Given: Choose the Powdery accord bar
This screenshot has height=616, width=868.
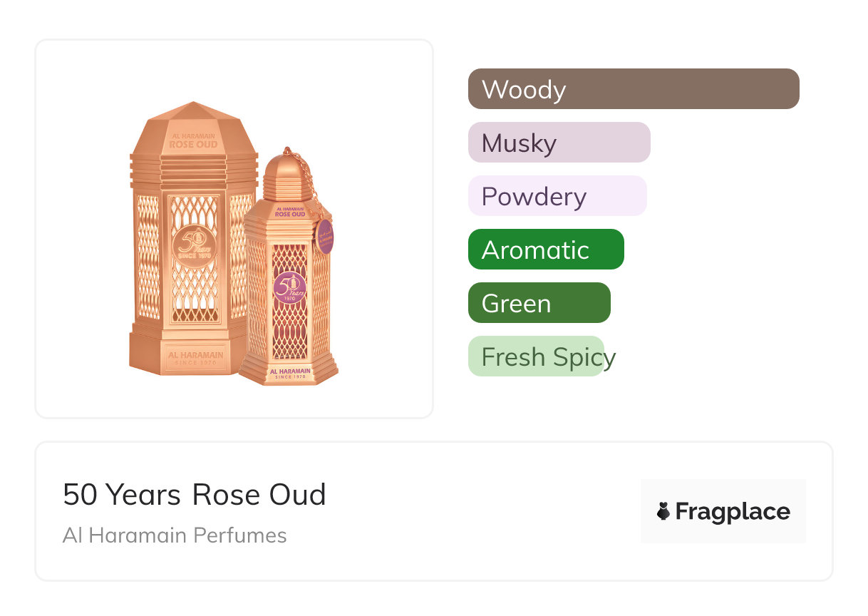Looking at the screenshot, I should 557,196.
